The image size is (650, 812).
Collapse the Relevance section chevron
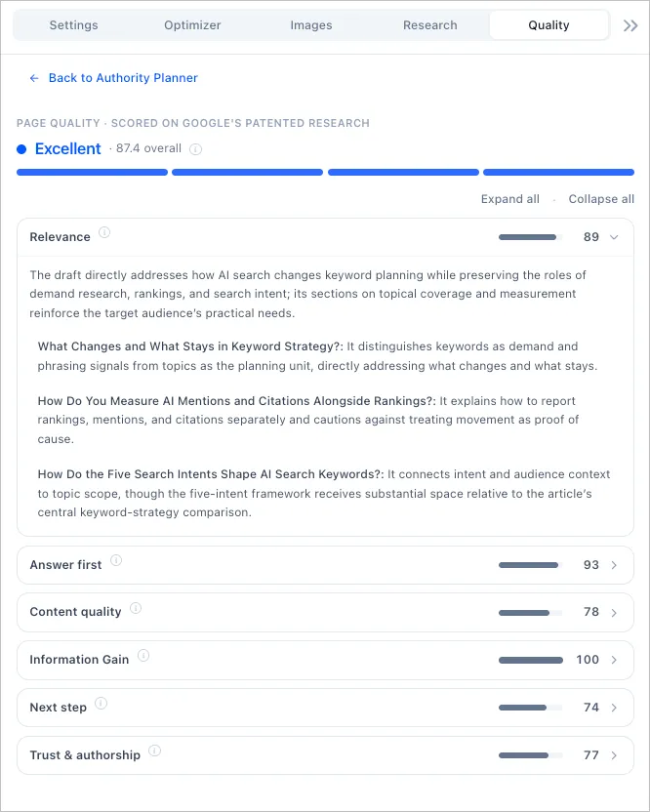[614, 237]
